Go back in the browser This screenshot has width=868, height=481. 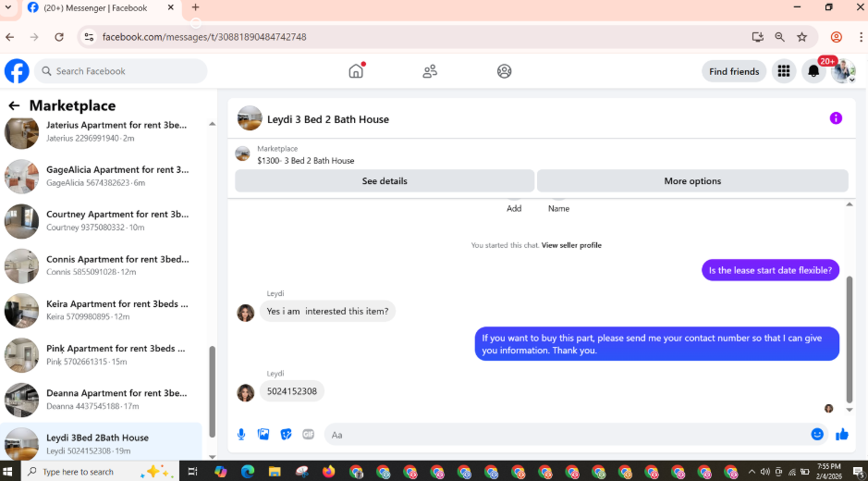[9, 37]
